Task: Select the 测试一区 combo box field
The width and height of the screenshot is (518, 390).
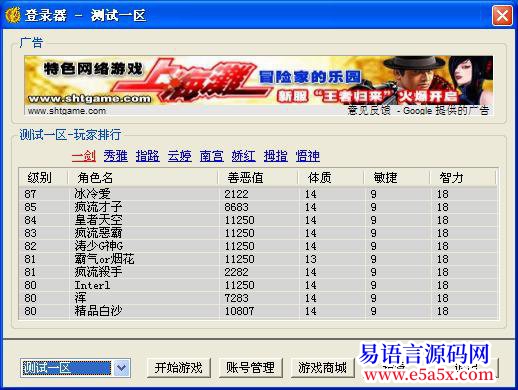Action: [x=75, y=368]
